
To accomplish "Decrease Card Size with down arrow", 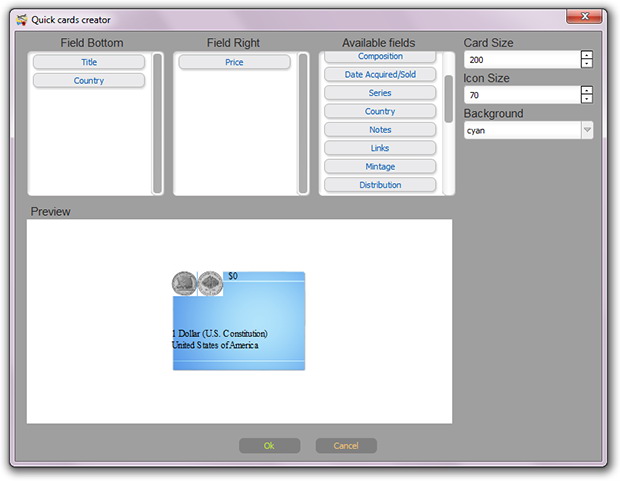I will pyautogui.click(x=587, y=64).
